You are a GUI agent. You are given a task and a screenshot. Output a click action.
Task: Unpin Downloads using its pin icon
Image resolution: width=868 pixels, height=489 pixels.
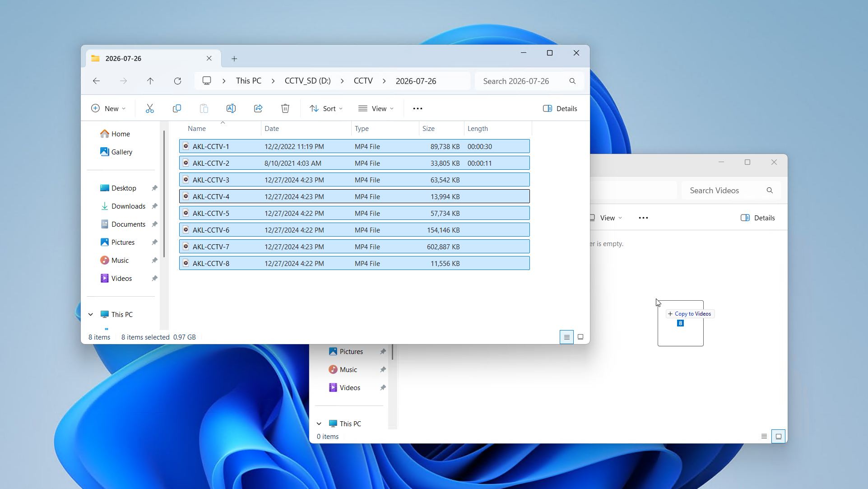(154, 206)
